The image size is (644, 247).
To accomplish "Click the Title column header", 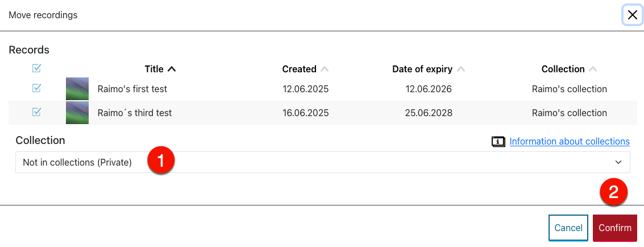I will [x=154, y=69].
